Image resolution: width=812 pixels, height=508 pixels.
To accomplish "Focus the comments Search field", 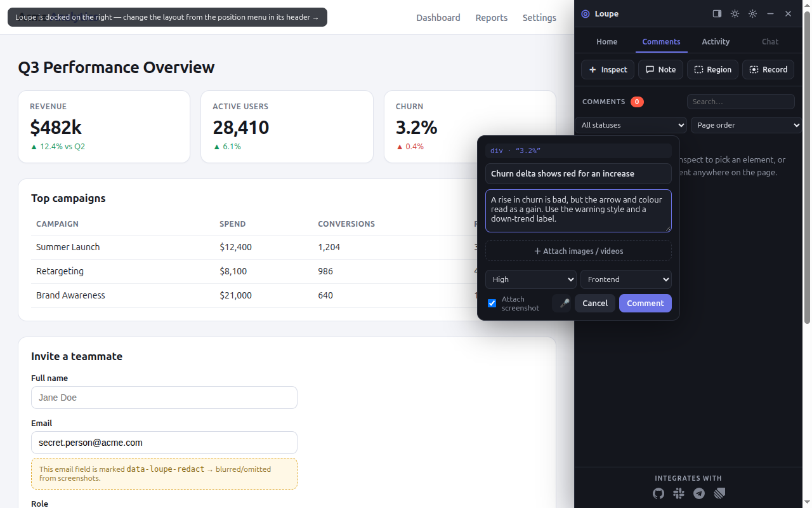I will [741, 102].
